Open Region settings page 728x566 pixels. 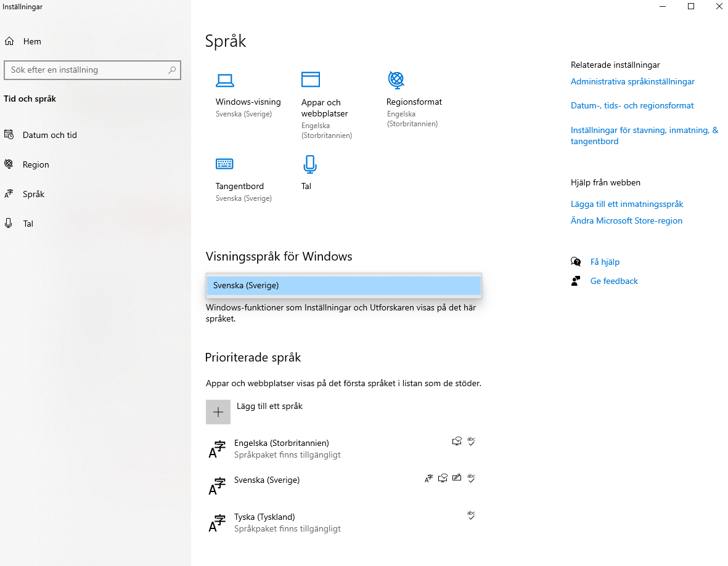coord(36,164)
